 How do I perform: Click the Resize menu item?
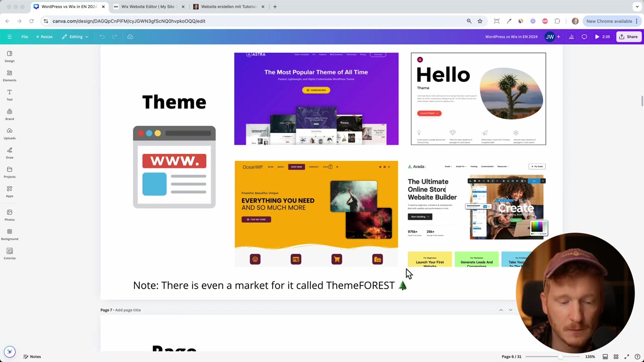coord(44,37)
